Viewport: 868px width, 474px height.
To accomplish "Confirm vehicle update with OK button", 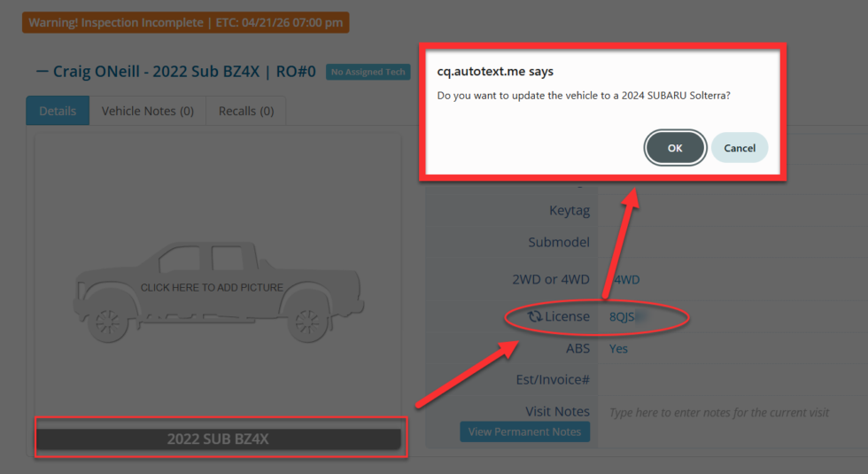I will (x=675, y=148).
